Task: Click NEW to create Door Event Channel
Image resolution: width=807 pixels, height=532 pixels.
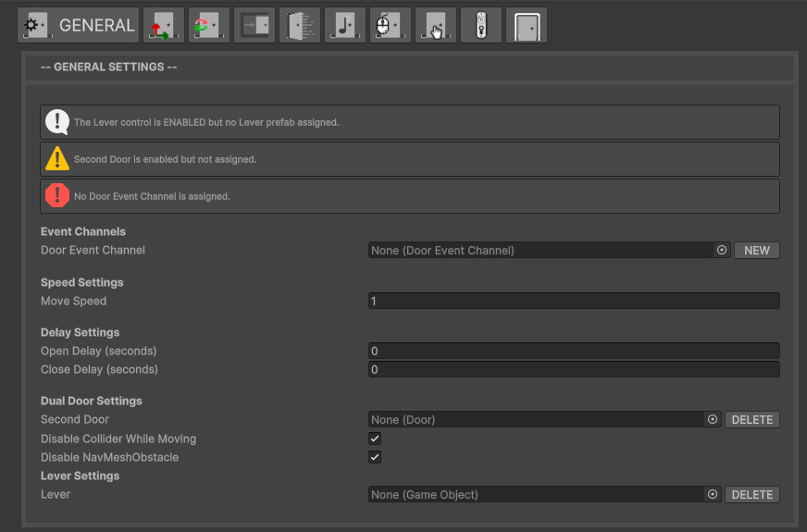Action: tap(756, 250)
